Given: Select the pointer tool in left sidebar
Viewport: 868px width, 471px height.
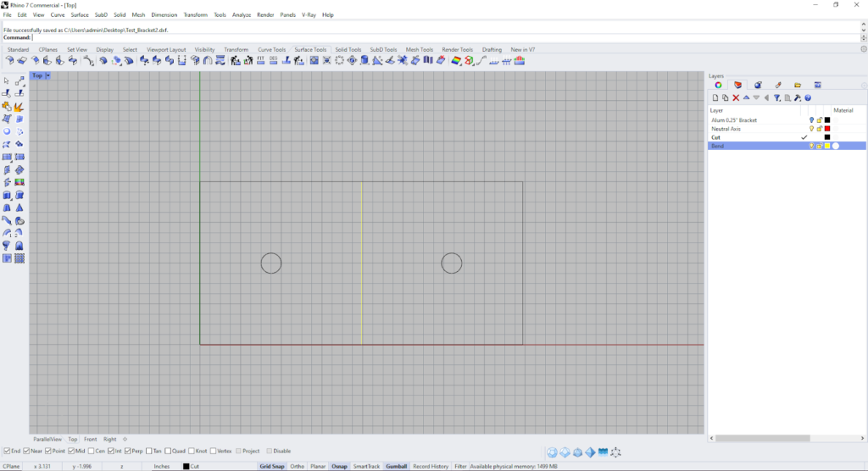Looking at the screenshot, I should pos(7,81).
